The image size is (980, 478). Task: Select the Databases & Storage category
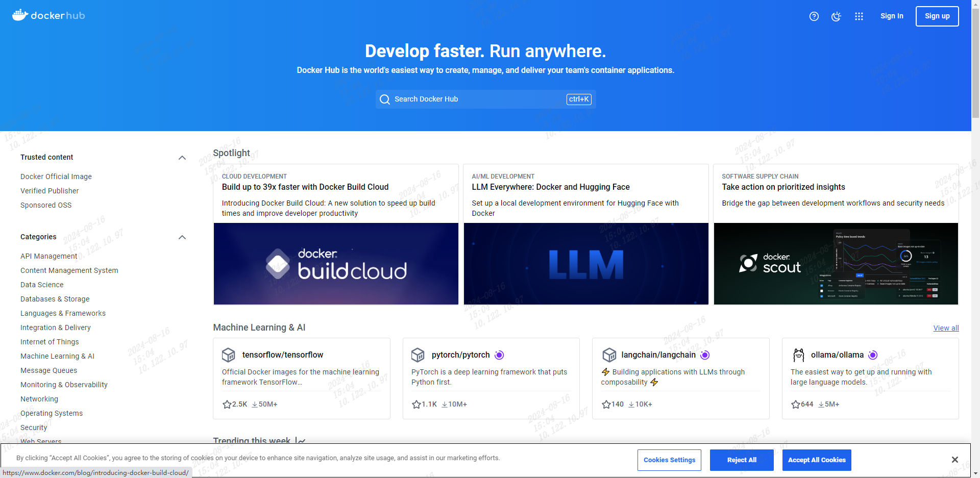(55, 299)
